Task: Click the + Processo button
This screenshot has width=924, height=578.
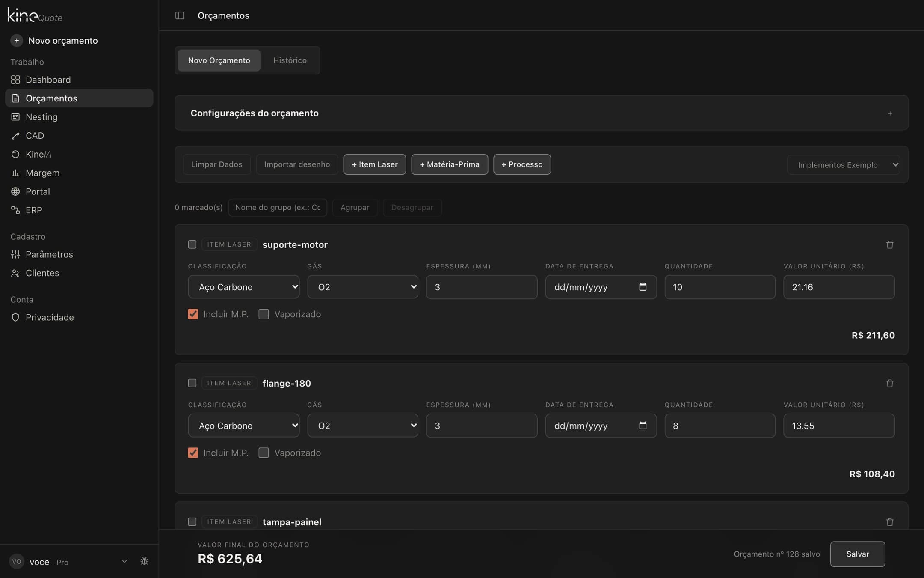Action: pyautogui.click(x=522, y=164)
